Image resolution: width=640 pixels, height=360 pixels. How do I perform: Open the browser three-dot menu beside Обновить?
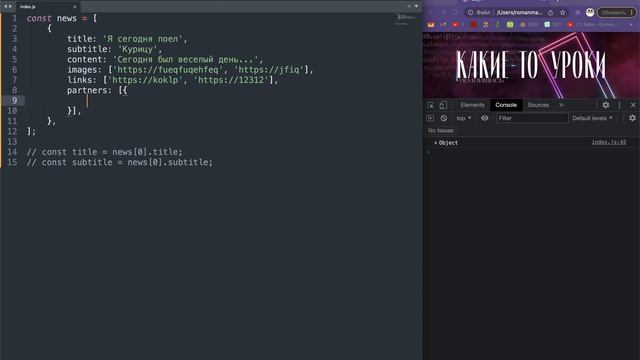(x=631, y=13)
